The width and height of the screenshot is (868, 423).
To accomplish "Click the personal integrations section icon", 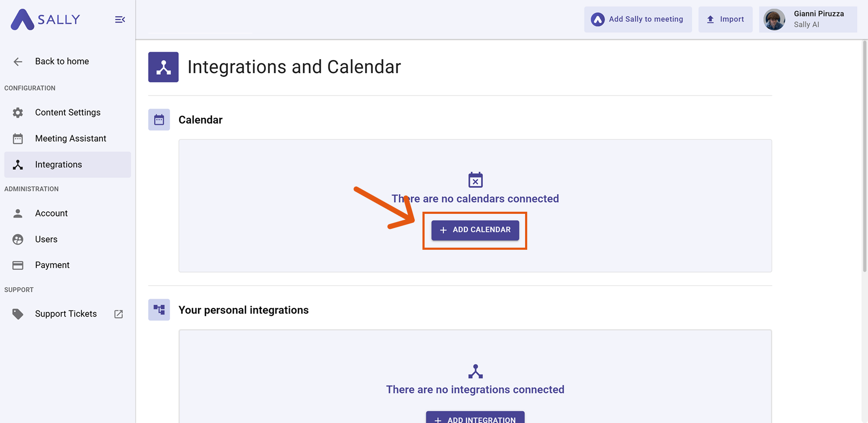I will 159,310.
